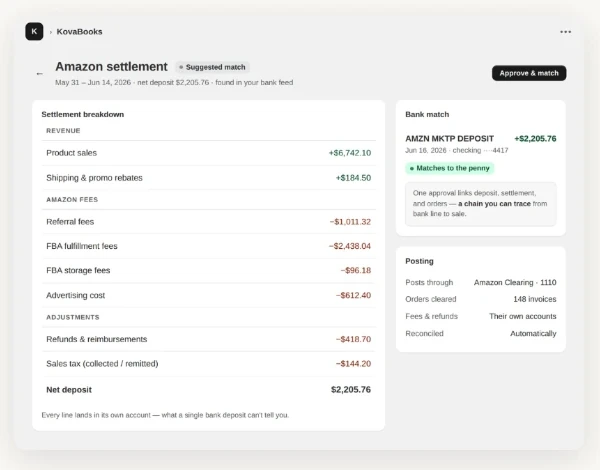The width and height of the screenshot is (600, 470).
Task: Click the Posts through label
Action: [x=429, y=282]
